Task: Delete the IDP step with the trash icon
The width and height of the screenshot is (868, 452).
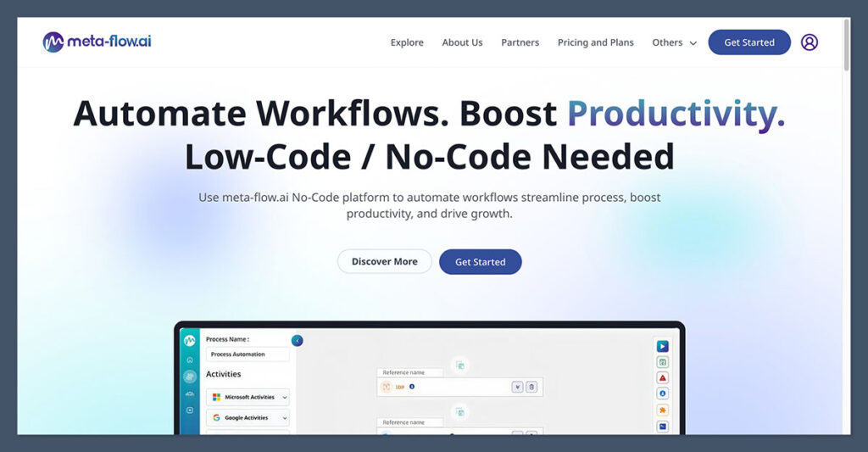Action: (x=531, y=388)
